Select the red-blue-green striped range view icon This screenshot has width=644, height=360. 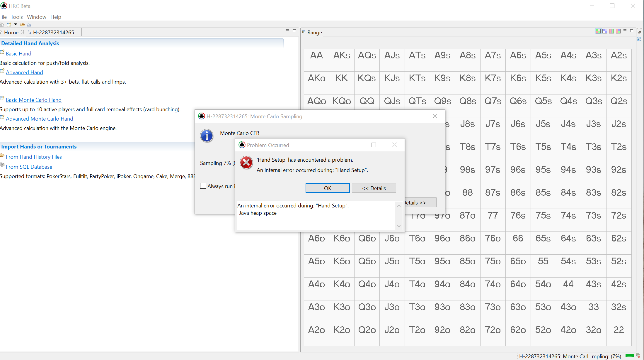point(611,31)
